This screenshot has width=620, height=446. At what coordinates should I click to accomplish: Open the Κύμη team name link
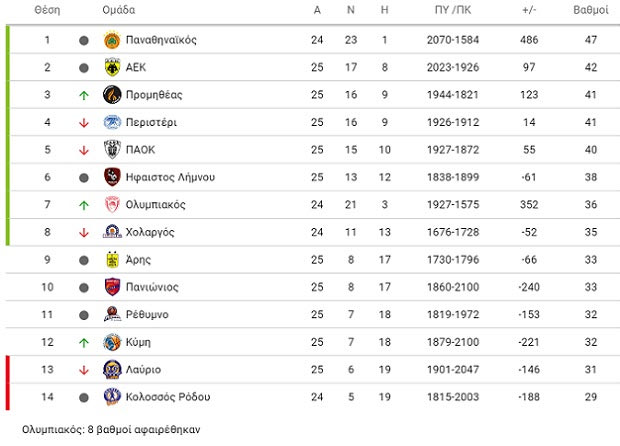pos(138,342)
